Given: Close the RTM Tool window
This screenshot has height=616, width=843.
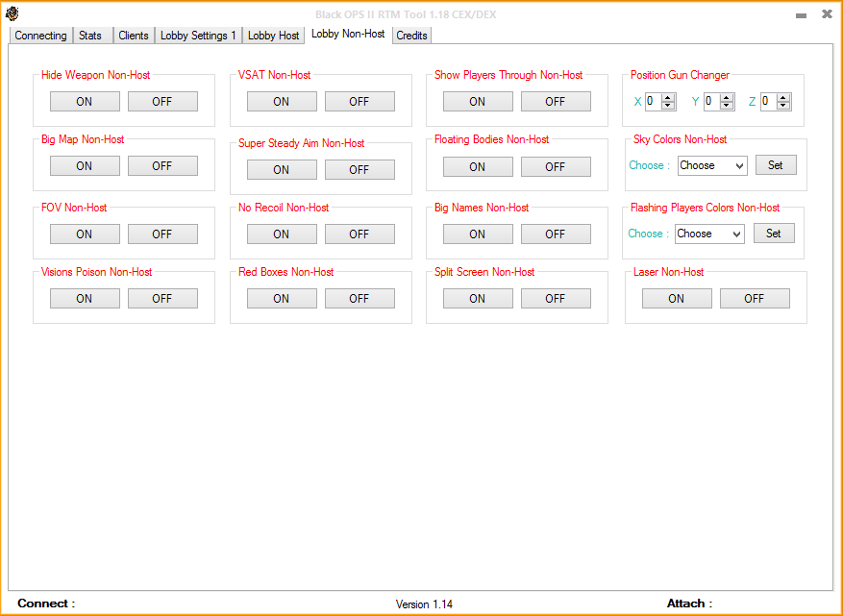Looking at the screenshot, I should [827, 14].
